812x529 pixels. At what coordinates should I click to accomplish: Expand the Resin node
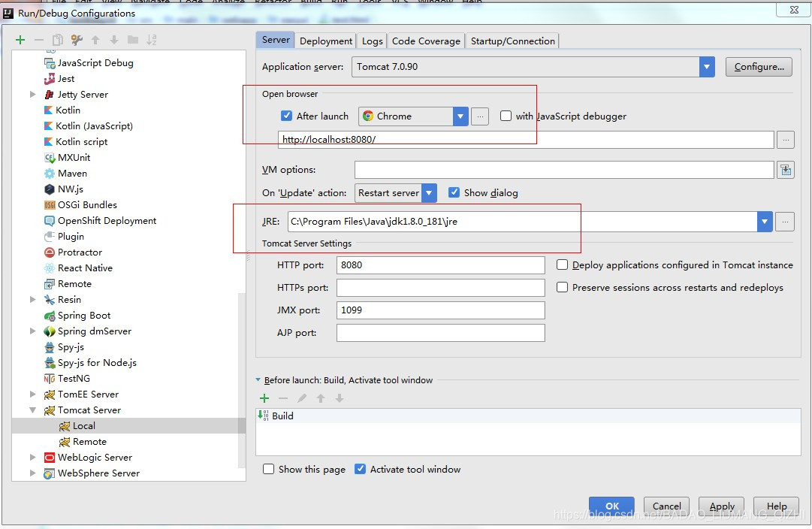point(32,300)
